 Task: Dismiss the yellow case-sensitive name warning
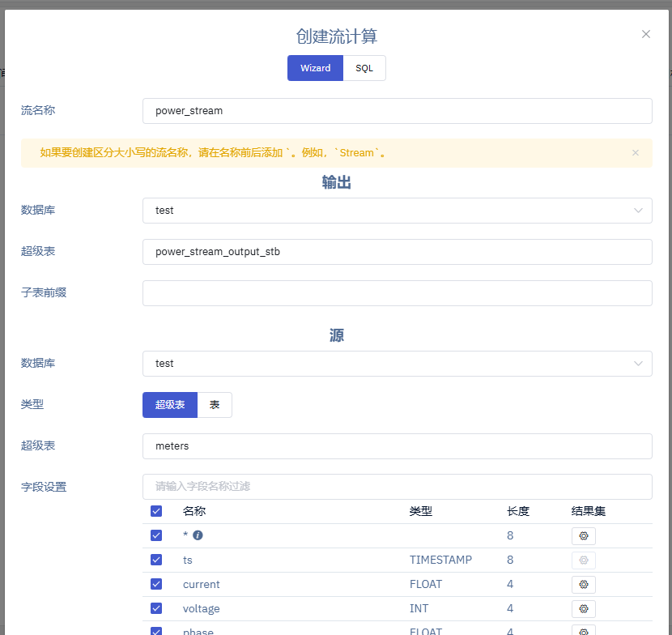636,152
